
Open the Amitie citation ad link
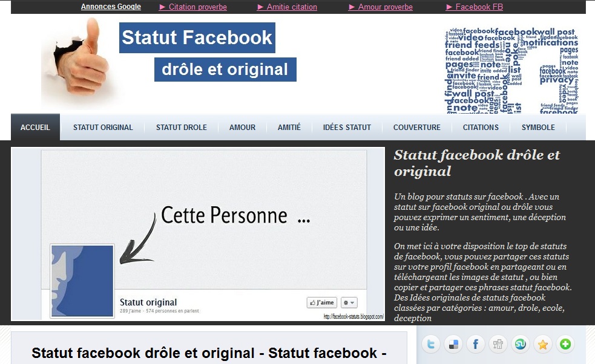[287, 7]
